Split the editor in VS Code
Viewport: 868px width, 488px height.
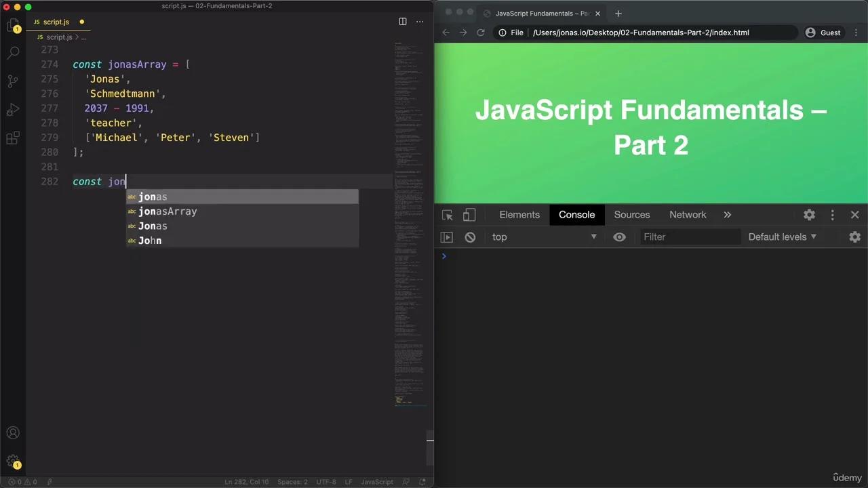coord(403,22)
